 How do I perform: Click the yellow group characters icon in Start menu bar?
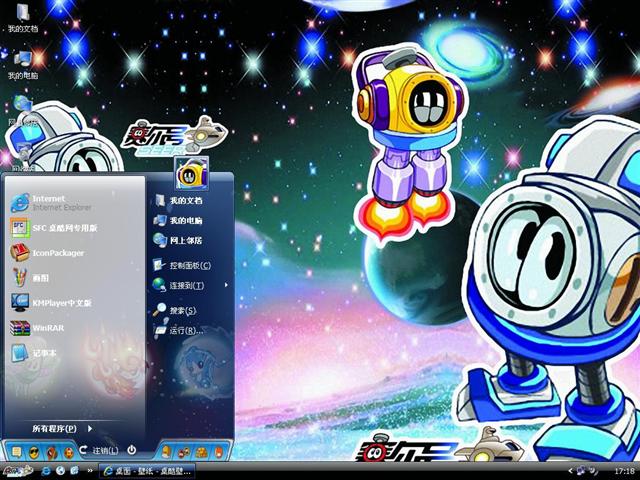pos(202,451)
